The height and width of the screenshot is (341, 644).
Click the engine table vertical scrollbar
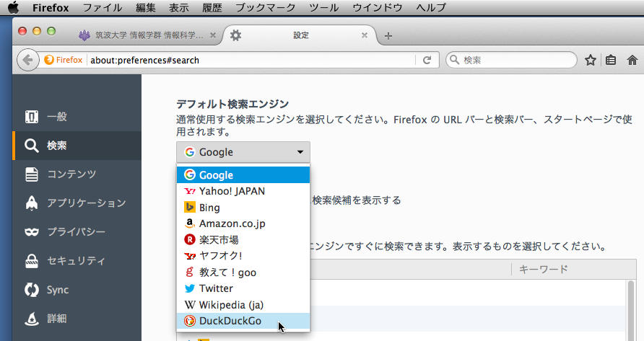632,310
